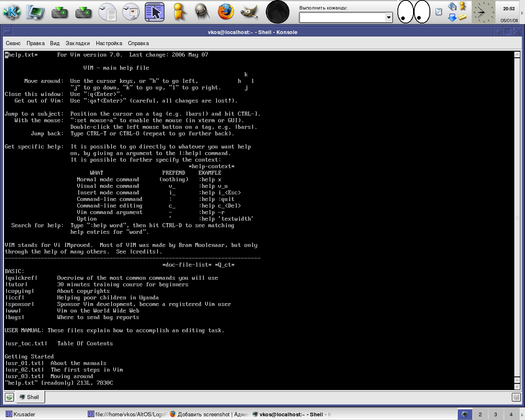525x420 pixels.
Task: Click the scrollbar down arrow in Konsole
Action: tap(517, 386)
